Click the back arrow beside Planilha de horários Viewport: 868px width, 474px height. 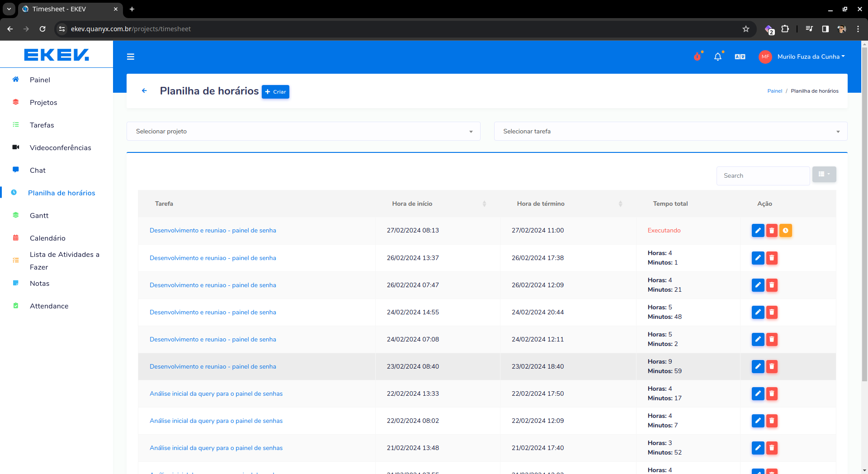144,91
